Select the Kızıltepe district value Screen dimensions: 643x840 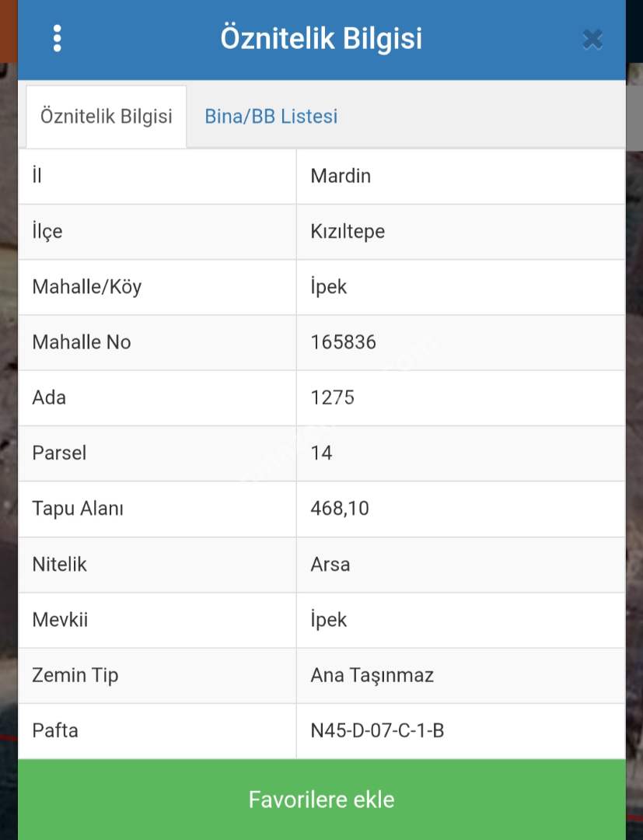click(x=348, y=232)
